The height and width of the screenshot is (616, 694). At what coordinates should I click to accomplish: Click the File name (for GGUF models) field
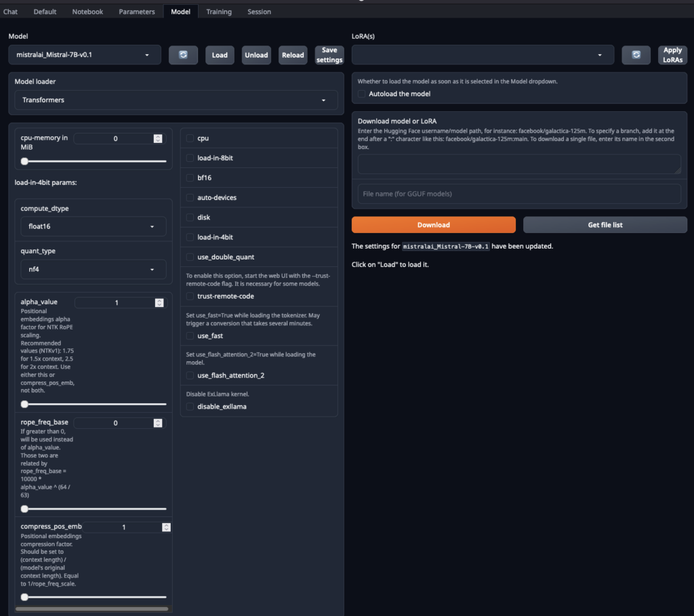tap(519, 194)
